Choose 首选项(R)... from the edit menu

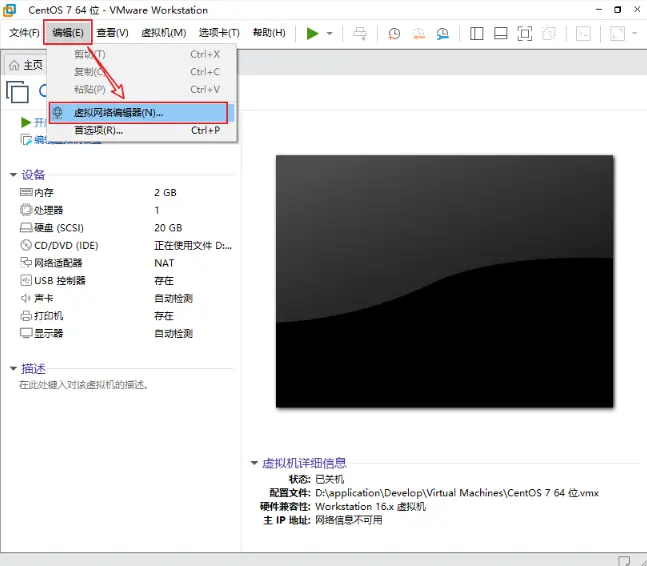[98, 130]
